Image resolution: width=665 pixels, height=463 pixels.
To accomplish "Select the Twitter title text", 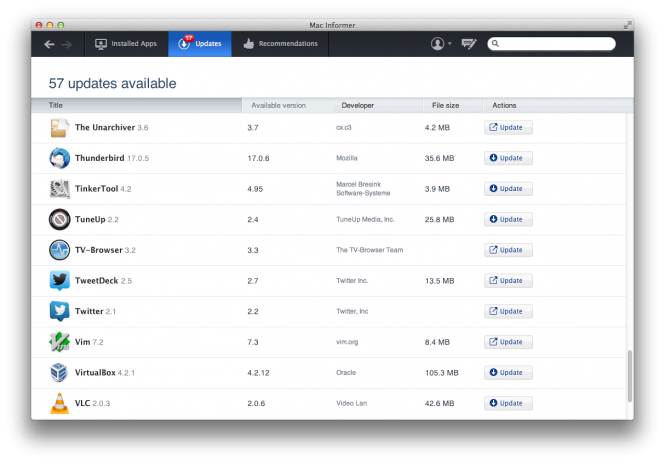I will pos(89,311).
